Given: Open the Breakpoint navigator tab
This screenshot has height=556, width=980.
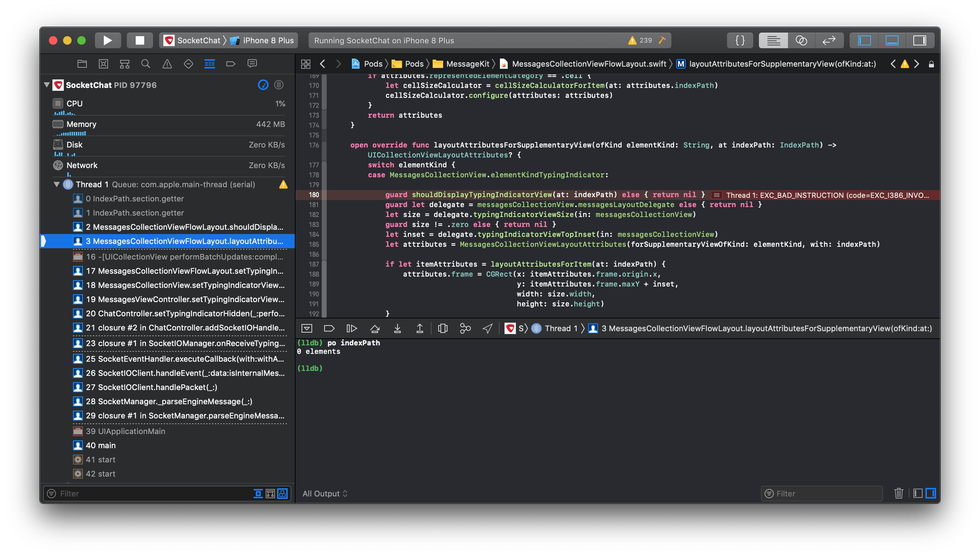Looking at the screenshot, I should [x=231, y=64].
